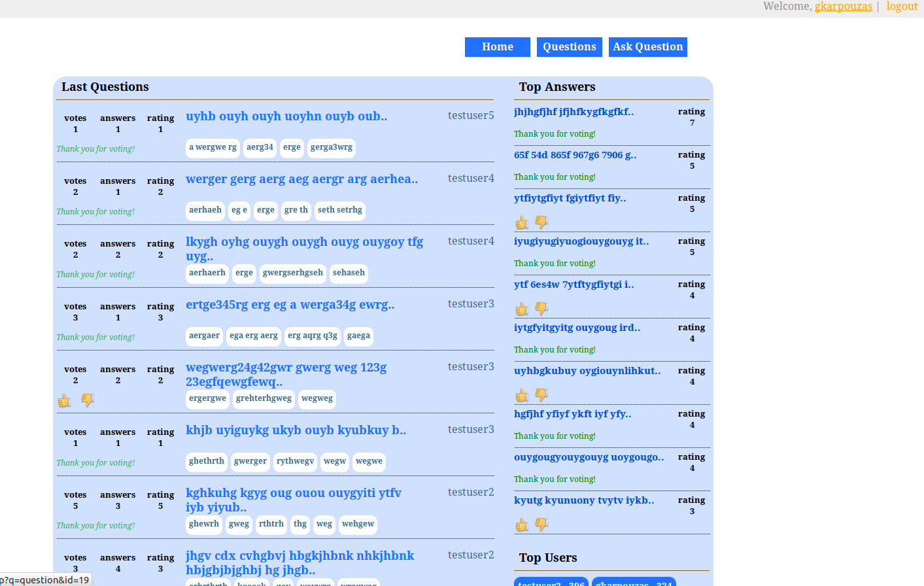Viewport: 924px width, 586px height.
Task: Open the gkarpouzas profile link
Action: click(x=843, y=7)
